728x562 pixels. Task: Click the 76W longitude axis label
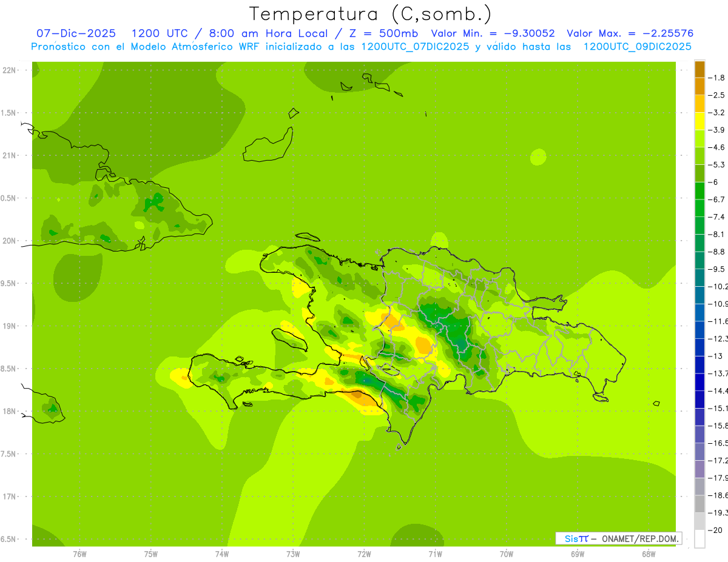pyautogui.click(x=79, y=554)
